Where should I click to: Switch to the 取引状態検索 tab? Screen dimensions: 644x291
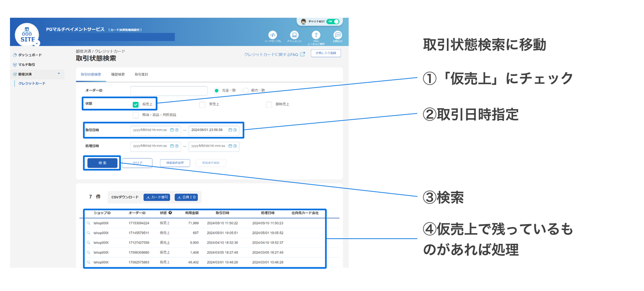click(91, 75)
